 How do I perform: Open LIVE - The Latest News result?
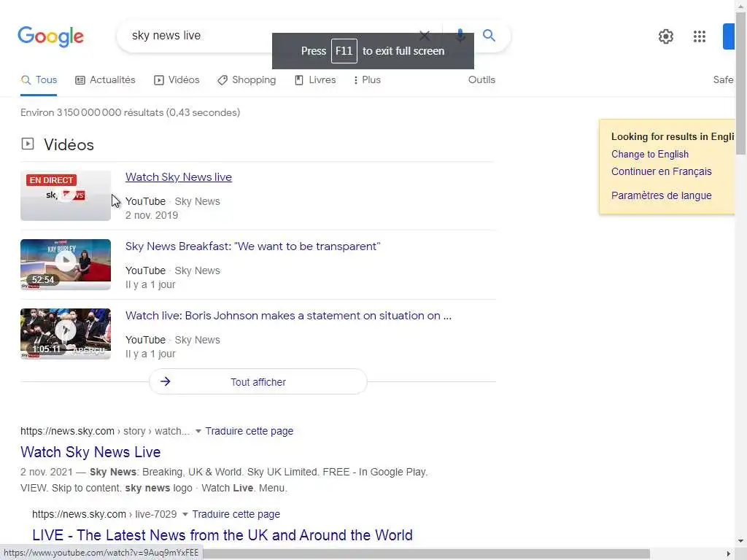[x=222, y=535]
